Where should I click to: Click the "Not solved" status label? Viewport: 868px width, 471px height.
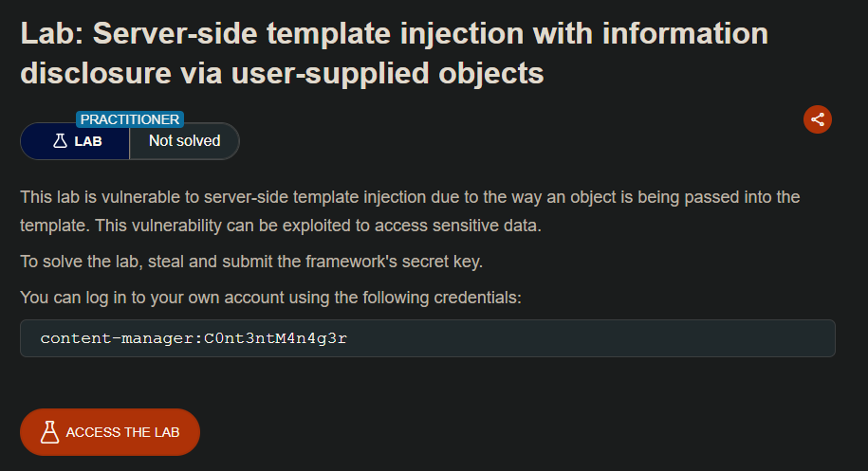point(184,141)
